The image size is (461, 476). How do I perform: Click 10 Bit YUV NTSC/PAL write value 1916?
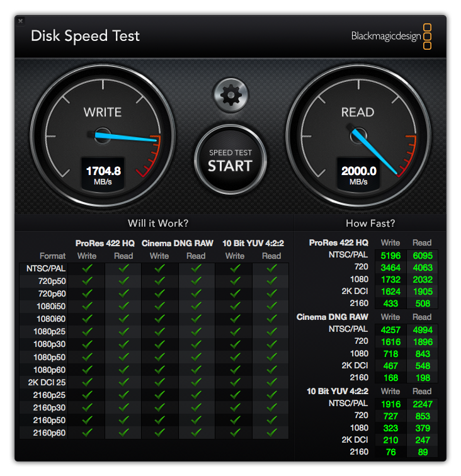pyautogui.click(x=390, y=404)
